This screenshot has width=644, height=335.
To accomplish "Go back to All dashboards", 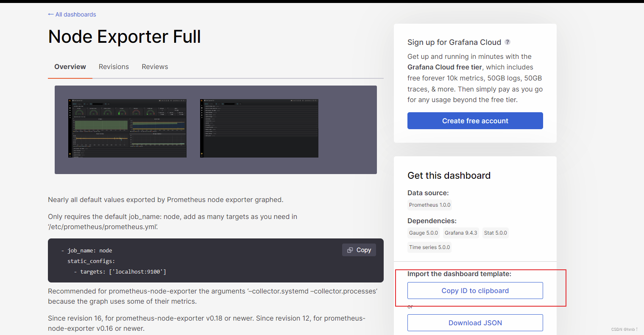I will click(x=72, y=14).
